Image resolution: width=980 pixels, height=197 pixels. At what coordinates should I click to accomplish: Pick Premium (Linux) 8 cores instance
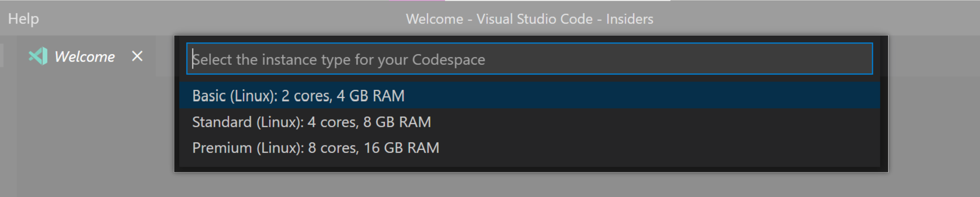click(x=315, y=148)
